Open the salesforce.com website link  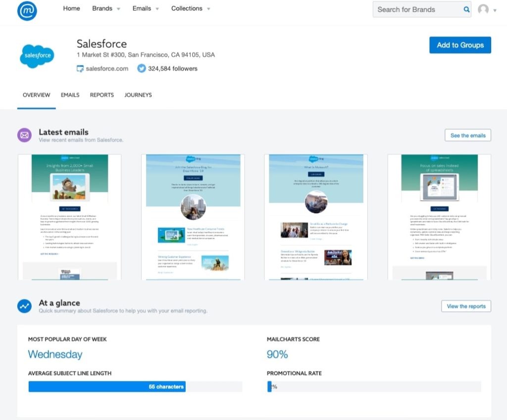click(x=107, y=68)
